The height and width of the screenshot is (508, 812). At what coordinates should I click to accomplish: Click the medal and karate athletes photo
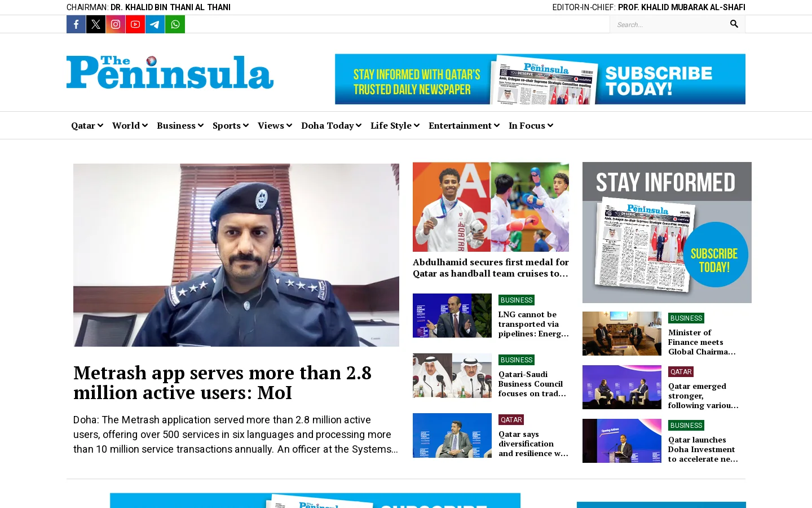tap(491, 207)
